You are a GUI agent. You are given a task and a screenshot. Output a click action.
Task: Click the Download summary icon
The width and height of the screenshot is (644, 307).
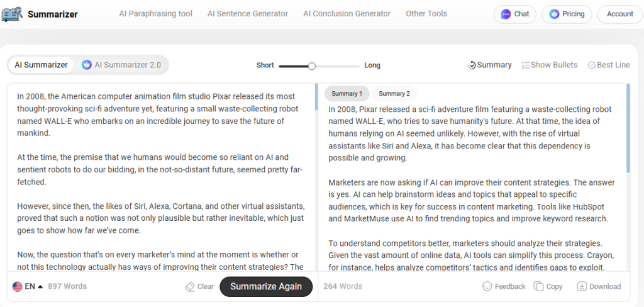[582, 286]
